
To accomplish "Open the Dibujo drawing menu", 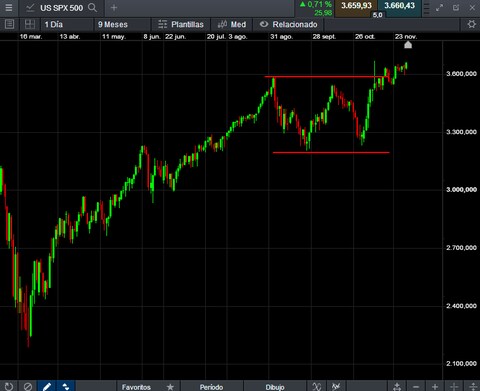I will tap(275, 387).
